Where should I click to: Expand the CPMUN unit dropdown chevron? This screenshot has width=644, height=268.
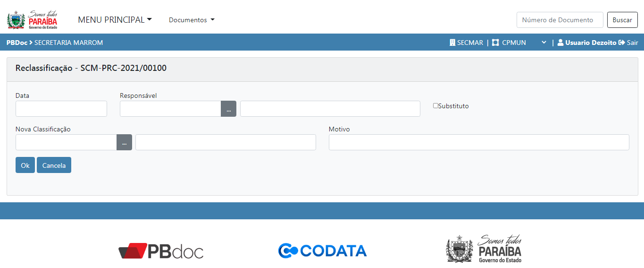pyautogui.click(x=544, y=43)
